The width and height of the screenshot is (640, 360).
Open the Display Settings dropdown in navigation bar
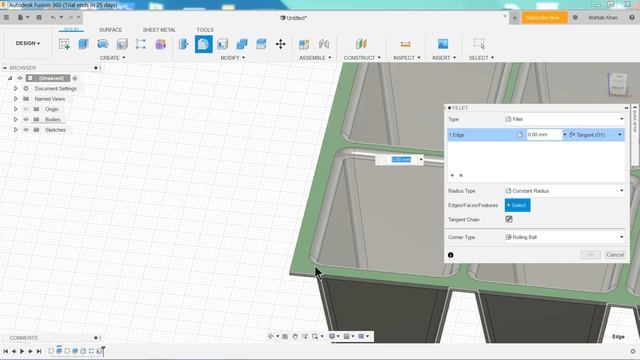pos(334,336)
